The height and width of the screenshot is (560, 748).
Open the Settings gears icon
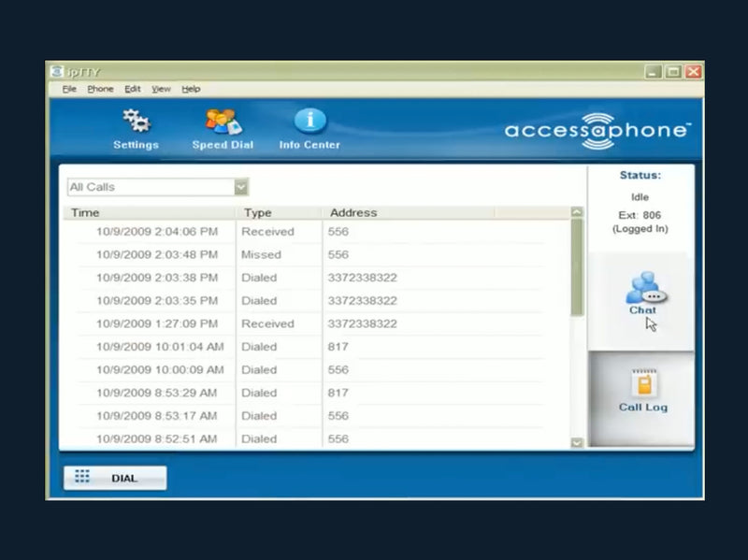click(137, 122)
